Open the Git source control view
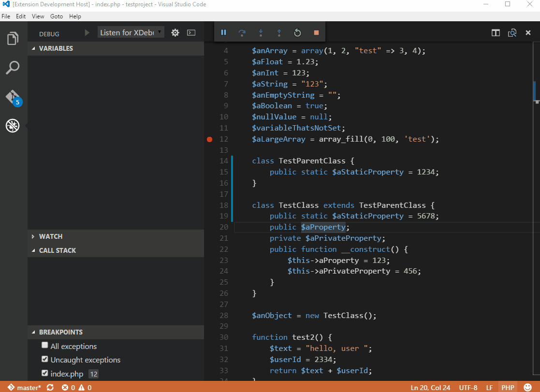 [14, 98]
